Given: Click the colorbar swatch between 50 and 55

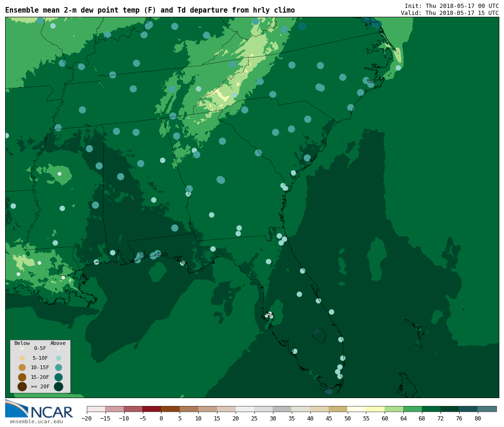Looking at the screenshot, I should click(357, 409).
